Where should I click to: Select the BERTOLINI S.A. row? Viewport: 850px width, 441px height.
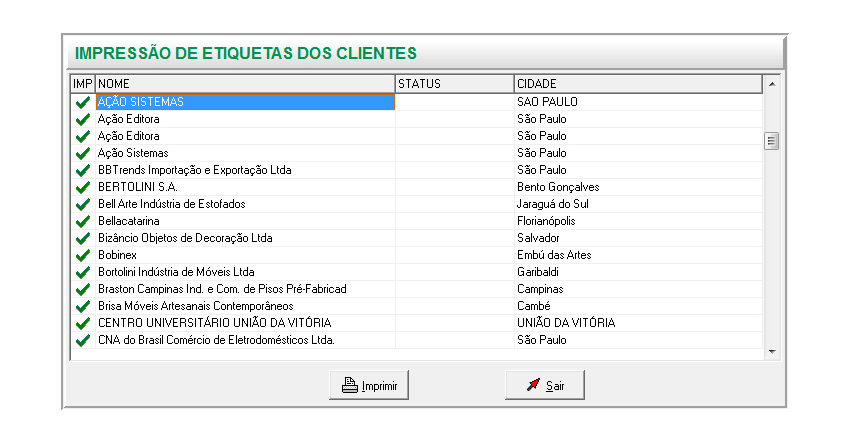246,187
